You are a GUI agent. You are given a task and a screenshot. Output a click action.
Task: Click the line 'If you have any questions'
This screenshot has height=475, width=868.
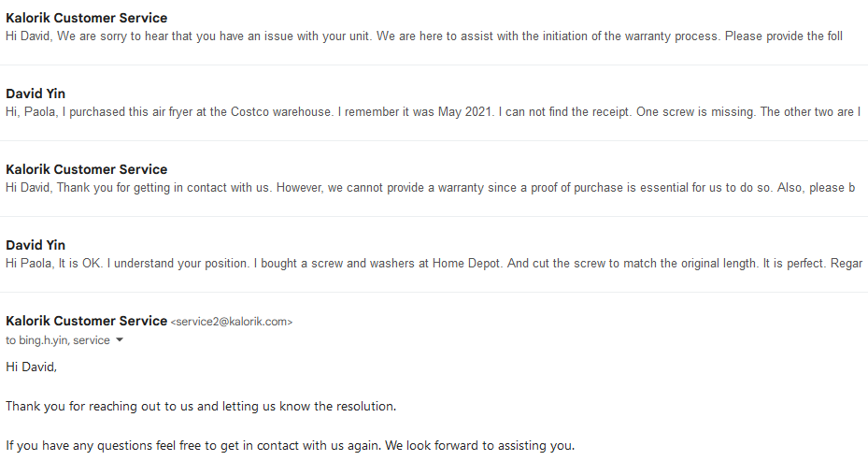(x=290, y=446)
